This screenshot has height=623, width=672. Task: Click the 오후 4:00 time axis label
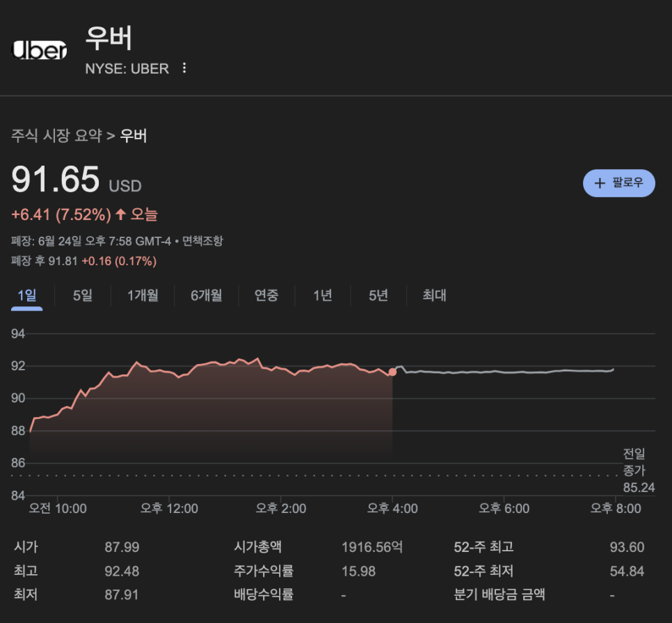point(392,509)
